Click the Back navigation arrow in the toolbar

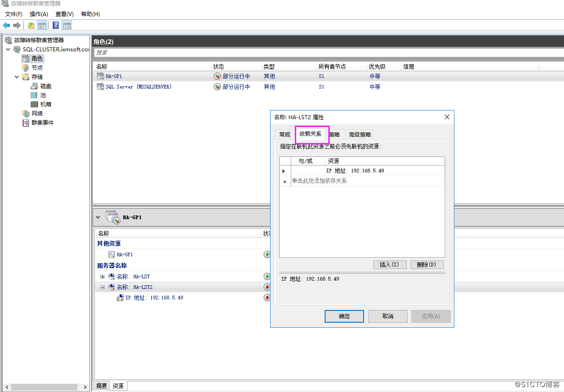[6, 25]
